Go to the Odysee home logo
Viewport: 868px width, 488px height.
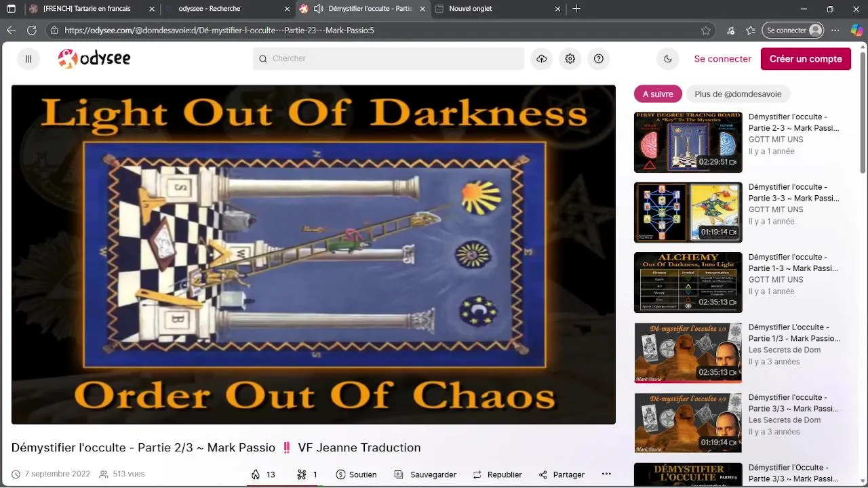click(x=94, y=59)
